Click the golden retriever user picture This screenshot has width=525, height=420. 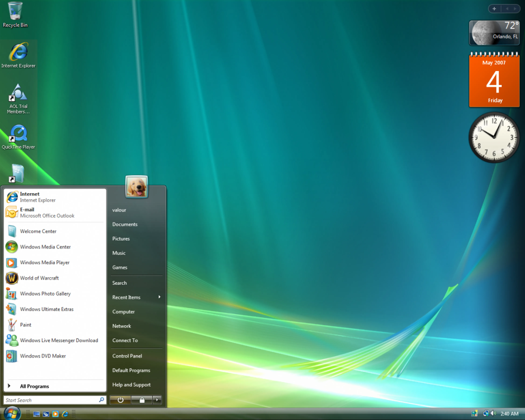[x=136, y=187]
